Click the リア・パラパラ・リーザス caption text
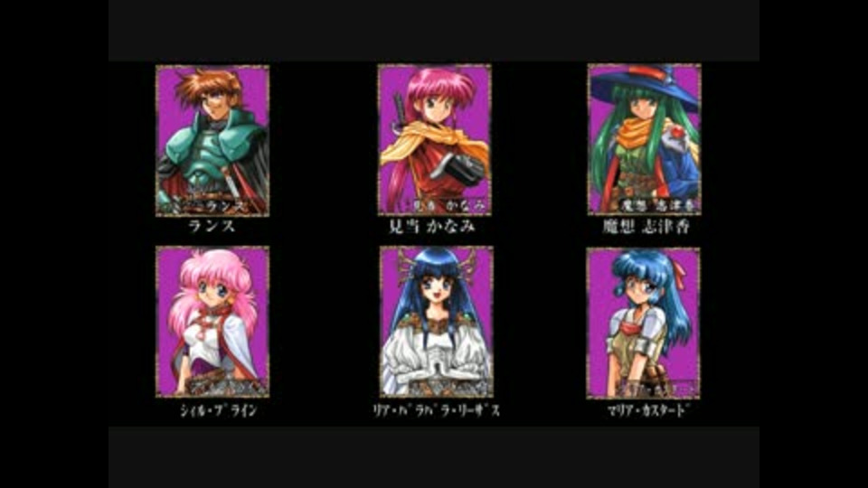 (x=437, y=410)
